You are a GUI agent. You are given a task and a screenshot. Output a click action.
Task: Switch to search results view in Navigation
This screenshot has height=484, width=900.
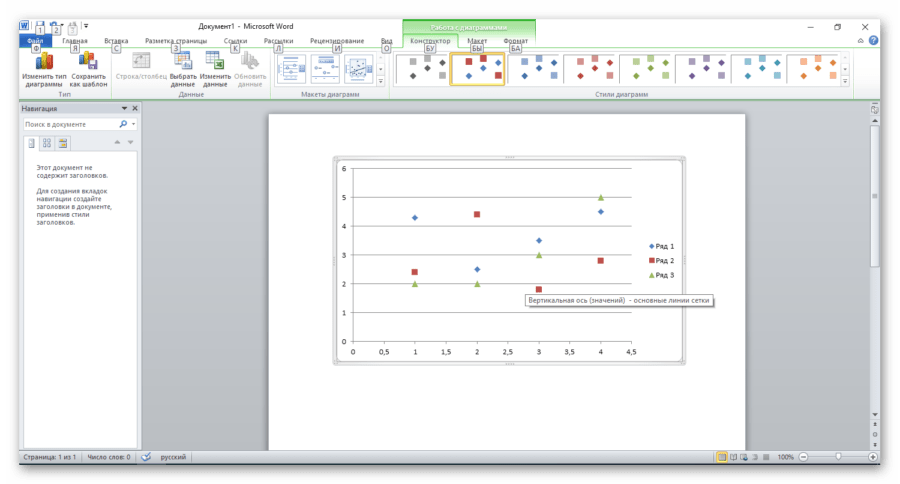(62, 144)
